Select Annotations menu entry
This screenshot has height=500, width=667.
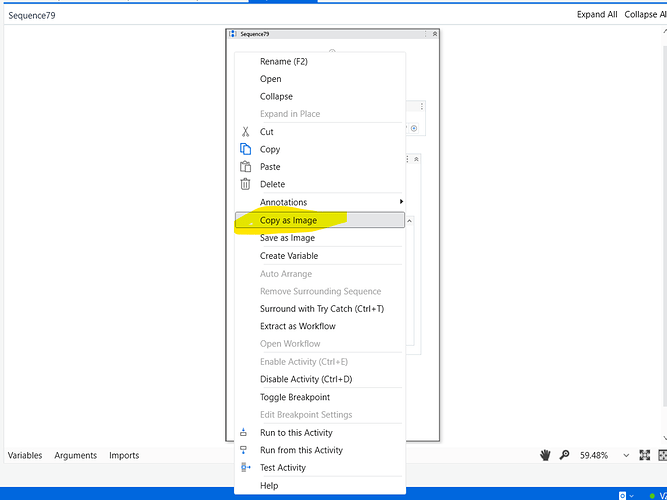[283, 202]
